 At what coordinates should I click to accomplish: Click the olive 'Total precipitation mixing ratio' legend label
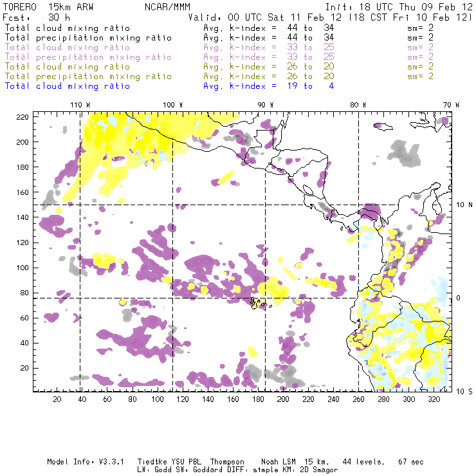(88, 77)
